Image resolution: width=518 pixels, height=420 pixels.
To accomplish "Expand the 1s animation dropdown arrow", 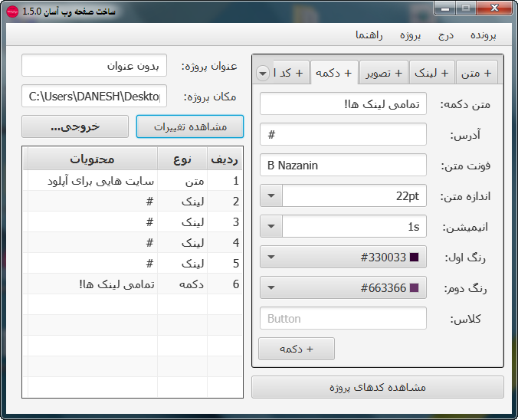I will [271, 226].
